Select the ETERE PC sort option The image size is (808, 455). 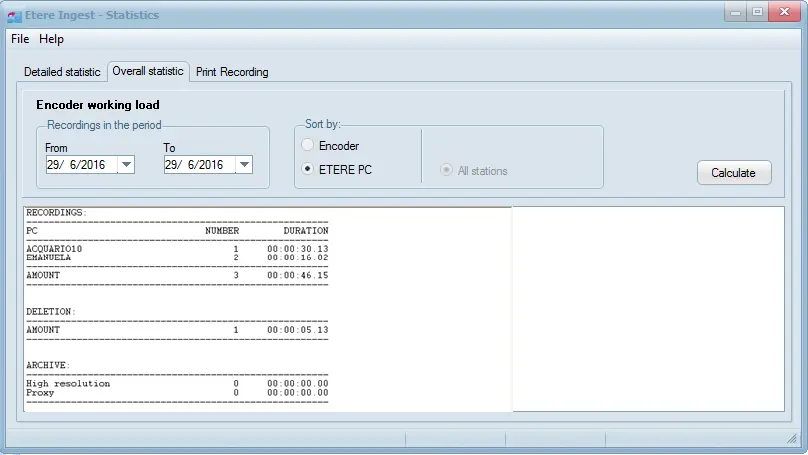pos(308,170)
